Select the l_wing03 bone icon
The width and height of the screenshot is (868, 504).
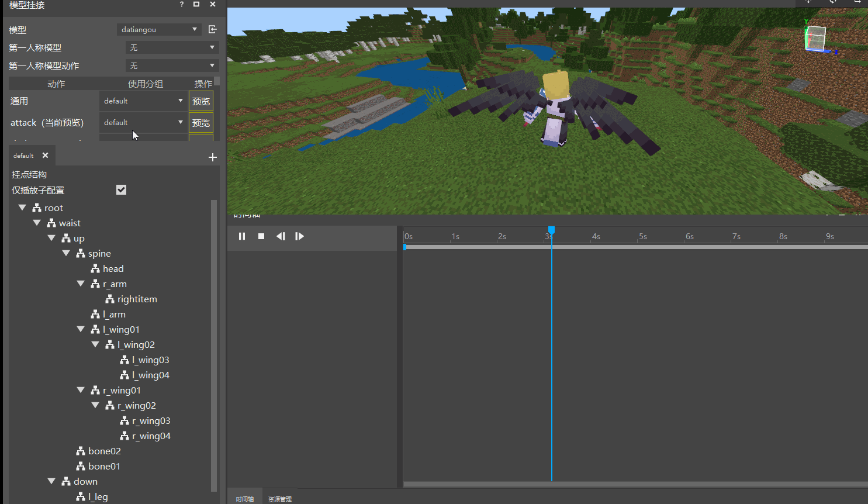125,360
